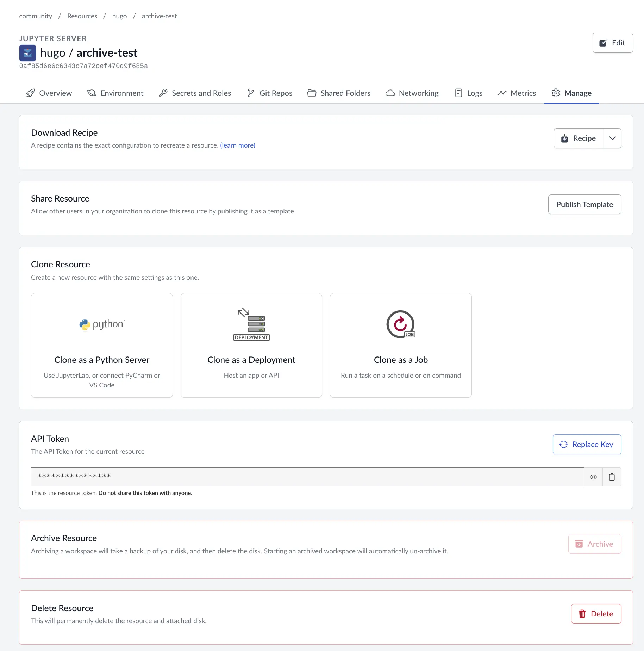This screenshot has height=651, width=644.
Task: Click the Job circular arrow icon
Action: point(400,324)
